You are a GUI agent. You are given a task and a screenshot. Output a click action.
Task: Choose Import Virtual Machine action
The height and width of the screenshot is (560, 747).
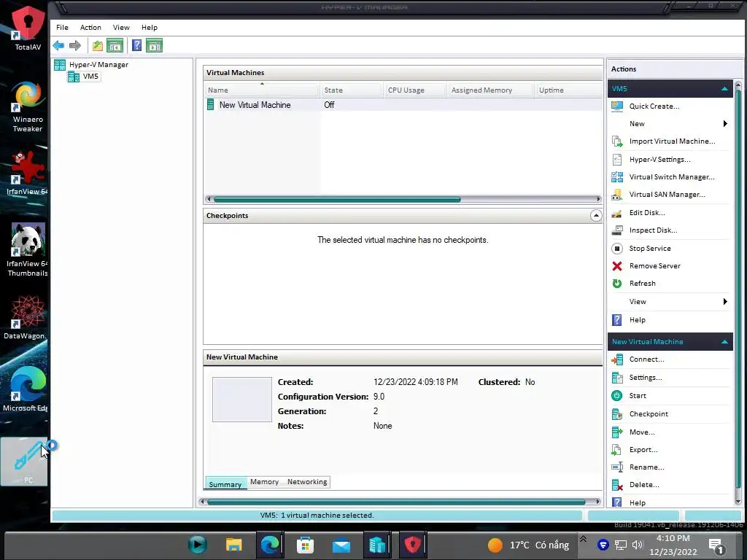coord(672,141)
